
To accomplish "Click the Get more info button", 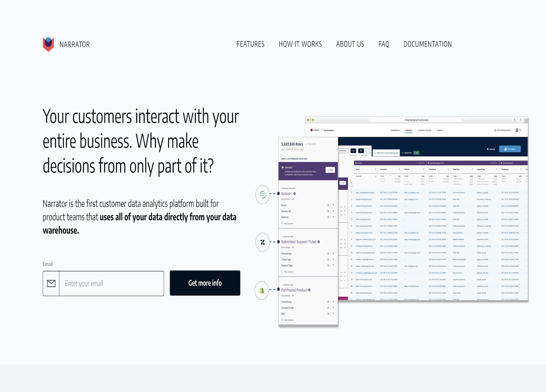I will 205,283.
